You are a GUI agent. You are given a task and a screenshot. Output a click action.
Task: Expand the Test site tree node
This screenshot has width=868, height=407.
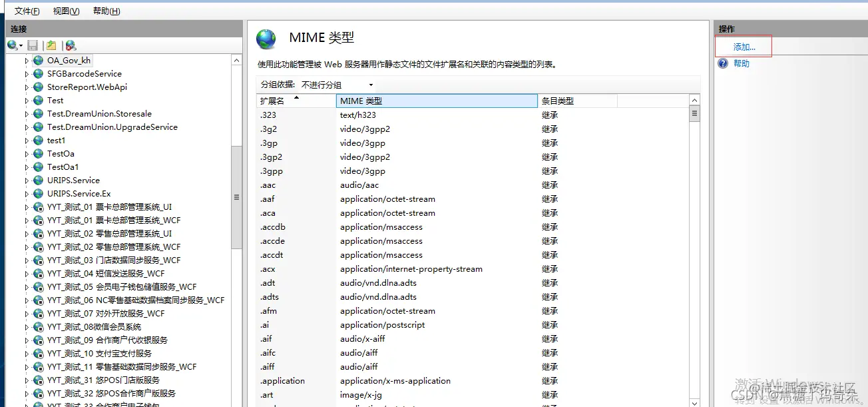[27, 100]
